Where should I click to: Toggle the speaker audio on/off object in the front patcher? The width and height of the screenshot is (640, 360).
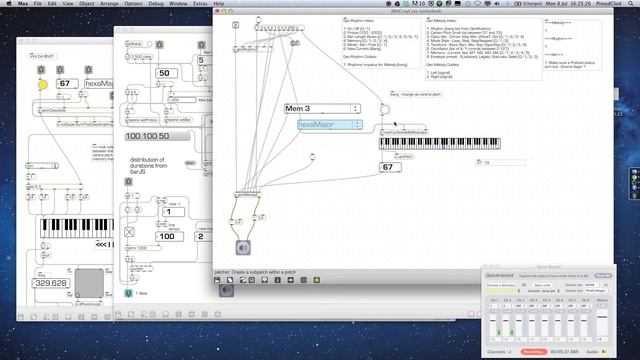243,248
